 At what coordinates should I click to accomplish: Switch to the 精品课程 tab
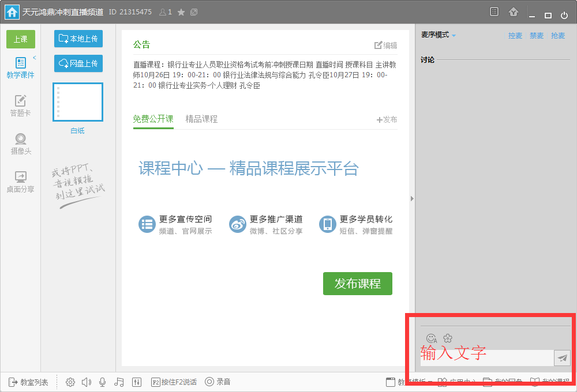tap(201, 119)
